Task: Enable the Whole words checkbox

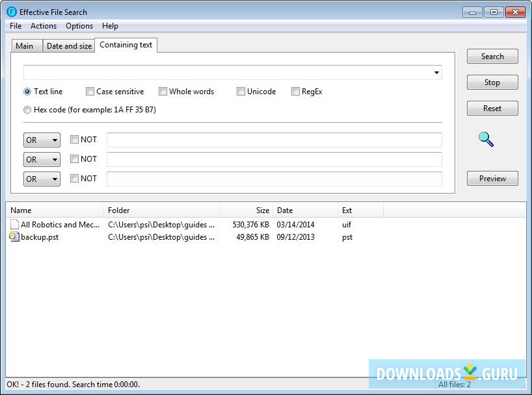Action: 163,91
